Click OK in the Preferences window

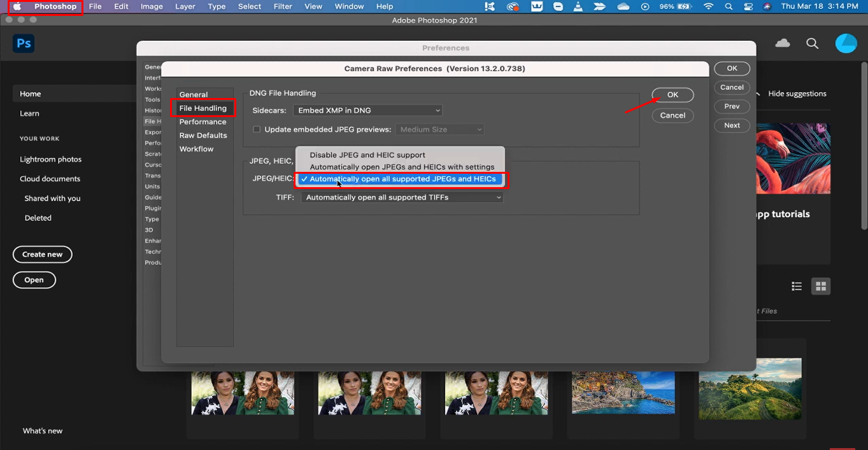tap(732, 68)
